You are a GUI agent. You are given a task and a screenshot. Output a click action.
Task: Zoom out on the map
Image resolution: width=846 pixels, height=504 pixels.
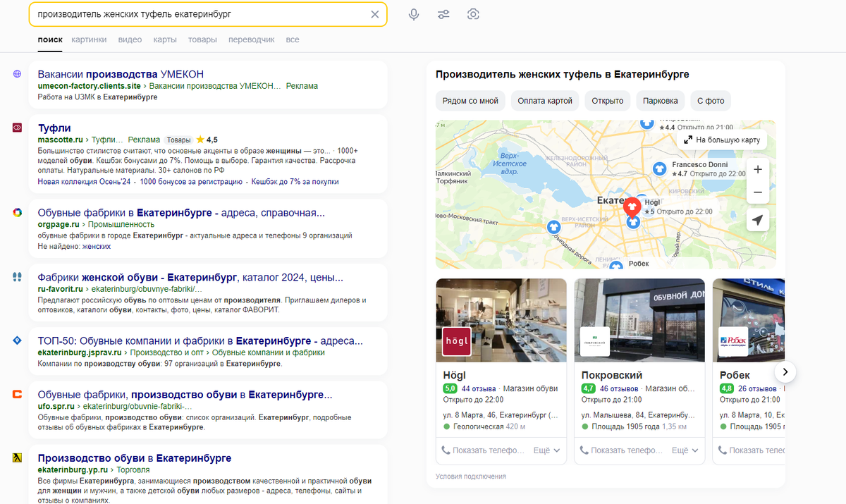click(758, 192)
